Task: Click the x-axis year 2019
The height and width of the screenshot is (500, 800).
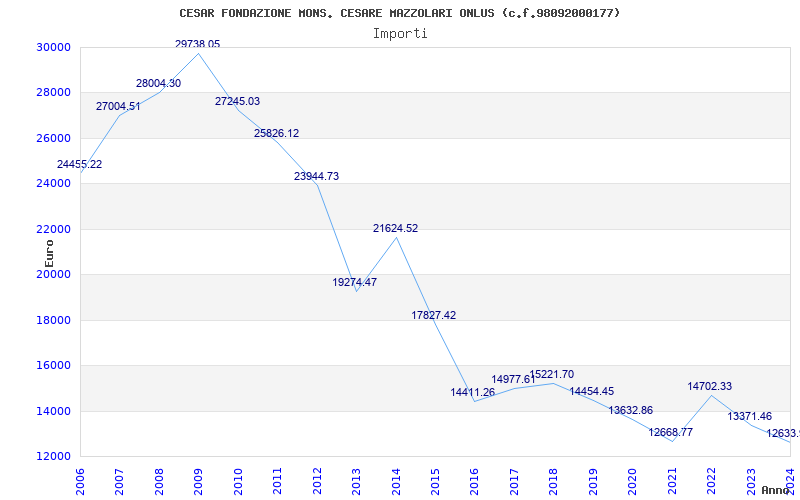Action: click(x=593, y=481)
